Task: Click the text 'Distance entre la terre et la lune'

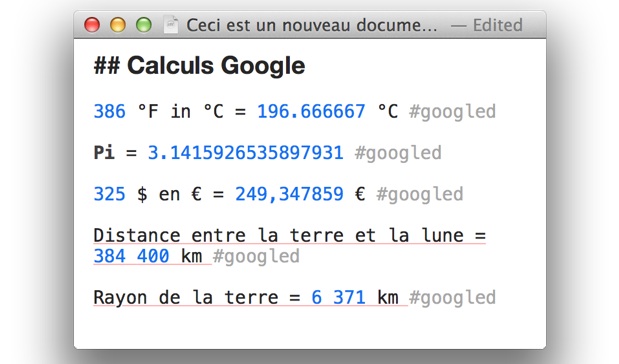Action: 278,235
